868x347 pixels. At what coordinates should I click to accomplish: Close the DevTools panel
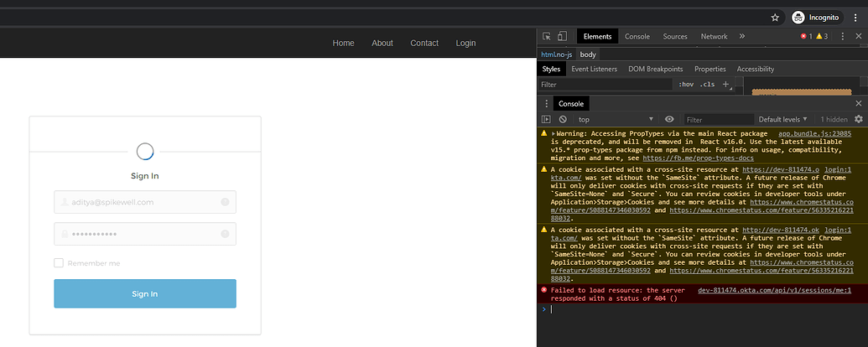859,36
